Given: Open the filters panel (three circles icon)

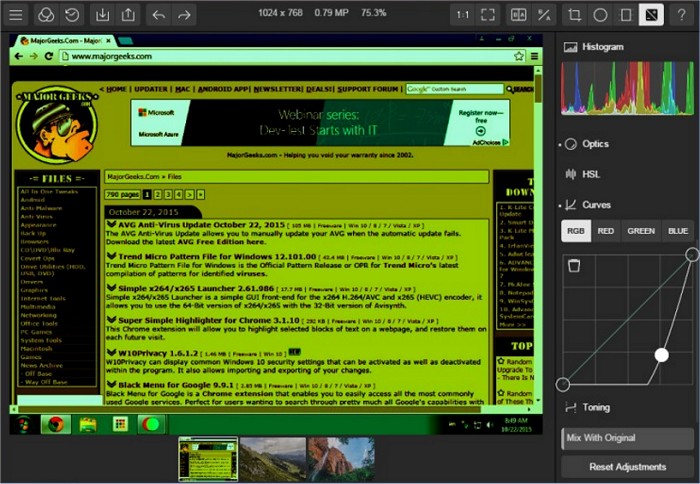Looking at the screenshot, I should pyautogui.click(x=46, y=15).
